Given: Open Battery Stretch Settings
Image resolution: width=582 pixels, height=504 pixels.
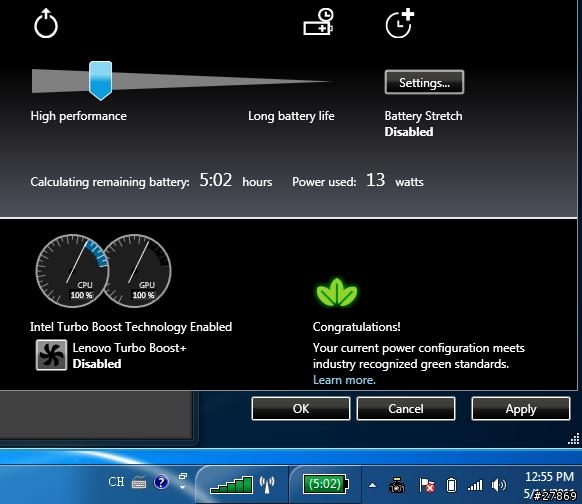Looking at the screenshot, I should (424, 82).
